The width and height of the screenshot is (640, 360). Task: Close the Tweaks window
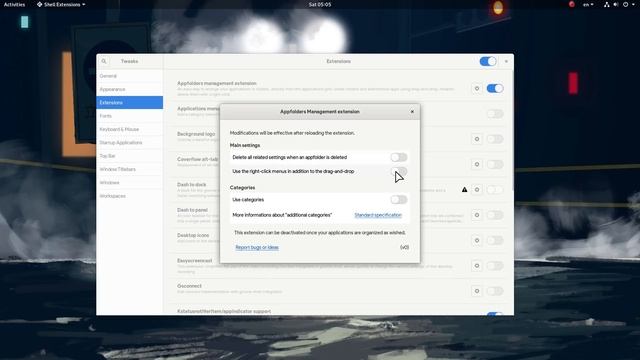[506, 61]
